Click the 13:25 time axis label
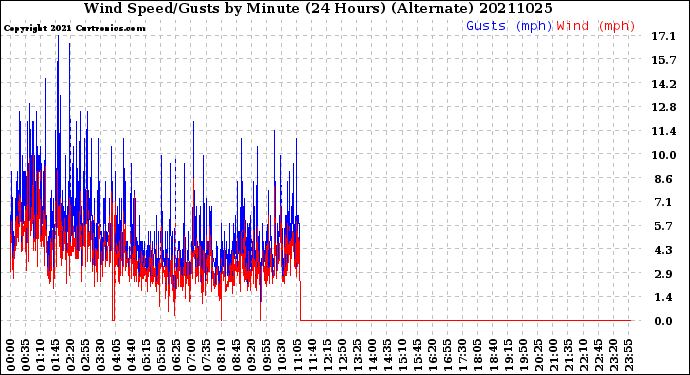This screenshot has height=375, width=690. click(x=357, y=355)
